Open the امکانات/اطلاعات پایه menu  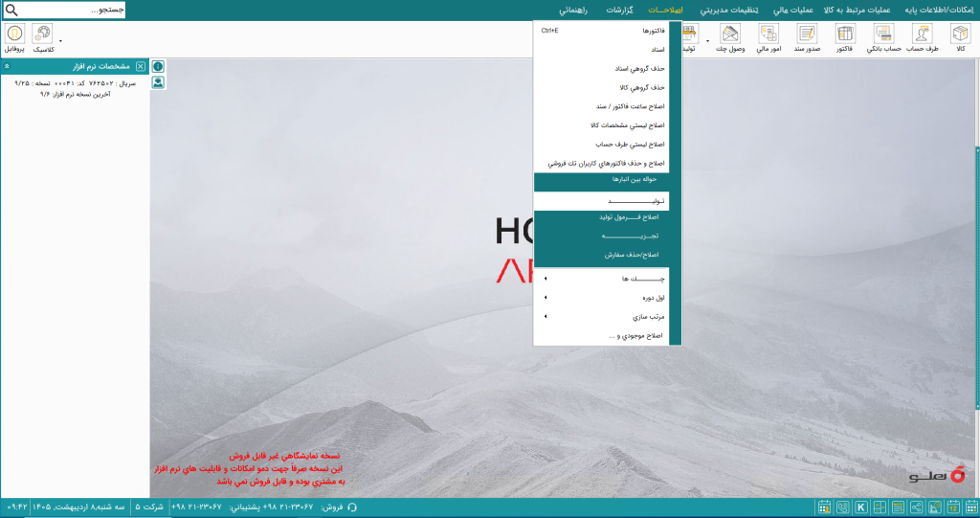940,10
